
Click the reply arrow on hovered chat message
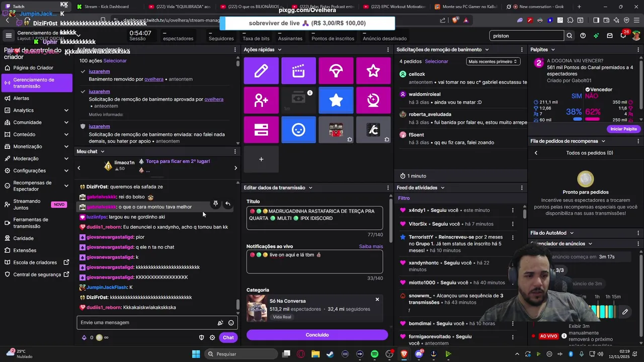(x=228, y=204)
